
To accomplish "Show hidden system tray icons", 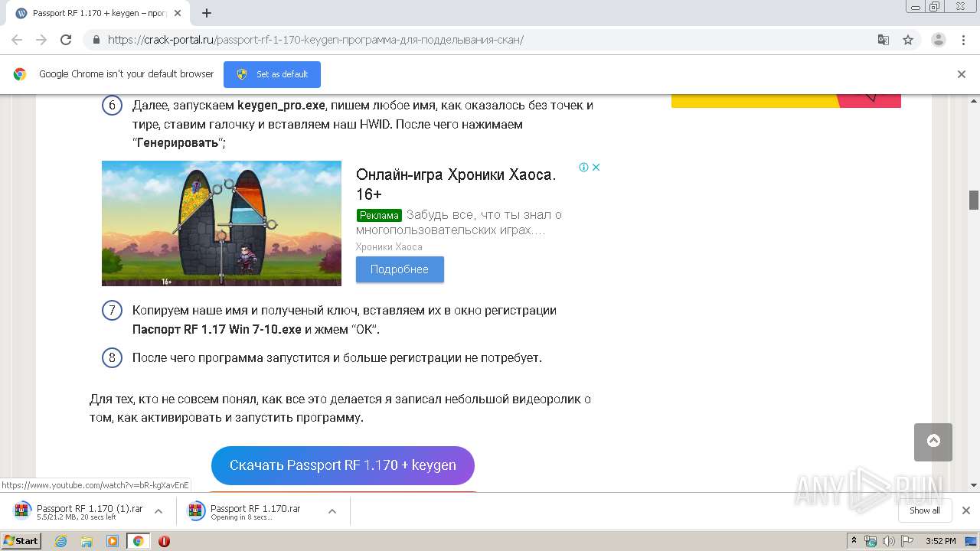I will 854,541.
